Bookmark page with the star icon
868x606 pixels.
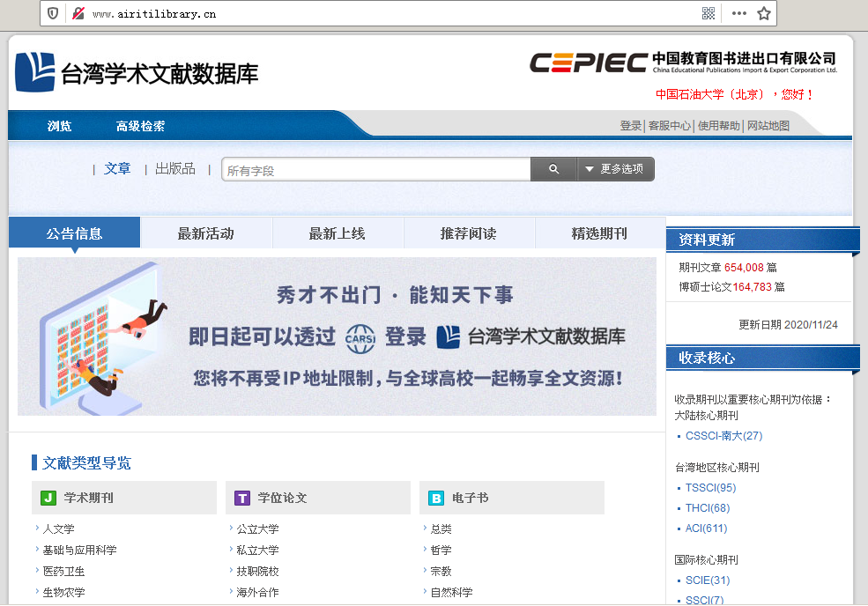(x=764, y=13)
